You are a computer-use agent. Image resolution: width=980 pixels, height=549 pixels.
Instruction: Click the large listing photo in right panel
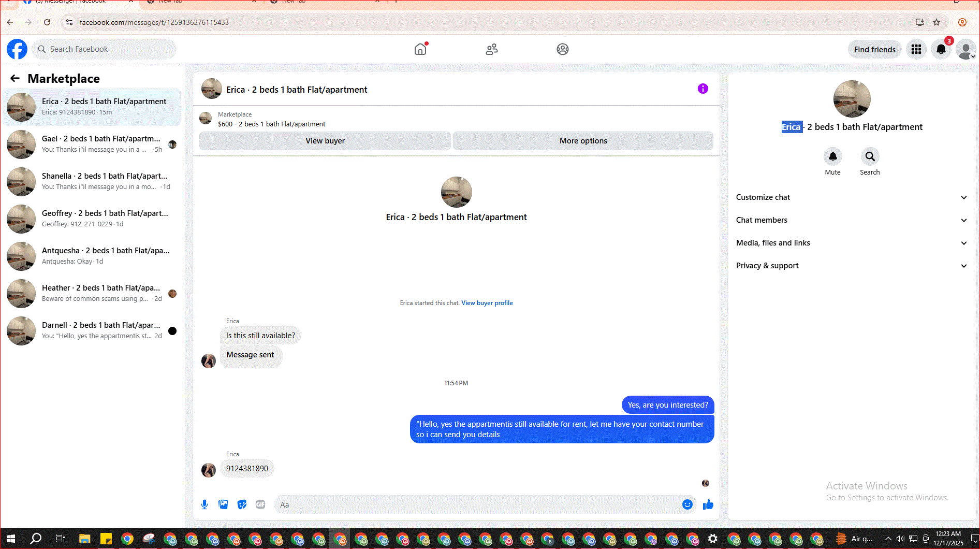click(852, 99)
